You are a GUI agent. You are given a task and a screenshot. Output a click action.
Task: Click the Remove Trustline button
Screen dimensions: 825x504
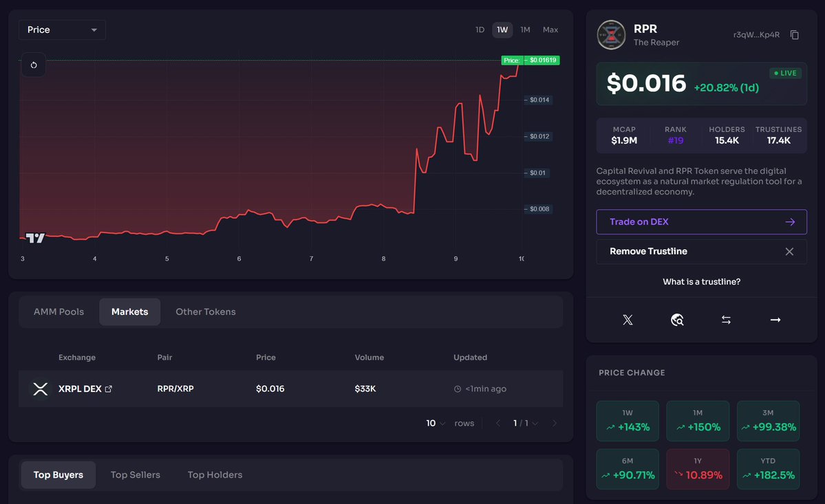pos(701,251)
